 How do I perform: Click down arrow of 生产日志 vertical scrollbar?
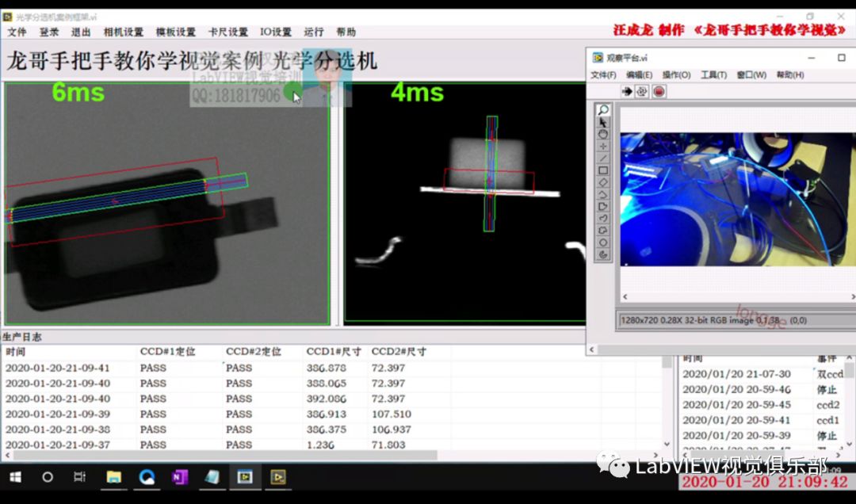667,445
